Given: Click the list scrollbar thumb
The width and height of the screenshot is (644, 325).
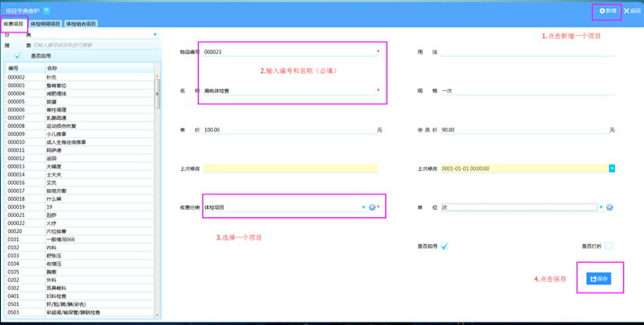Looking at the screenshot, I should tap(157, 94).
